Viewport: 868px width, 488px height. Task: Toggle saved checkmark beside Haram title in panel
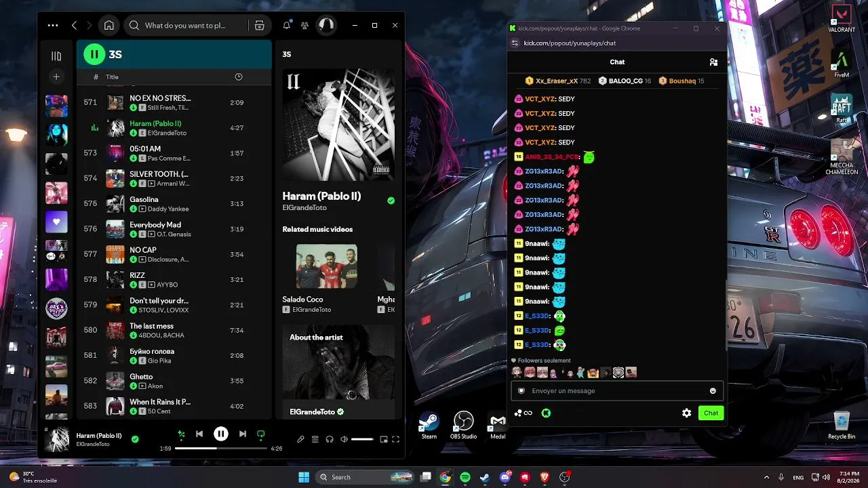391,201
